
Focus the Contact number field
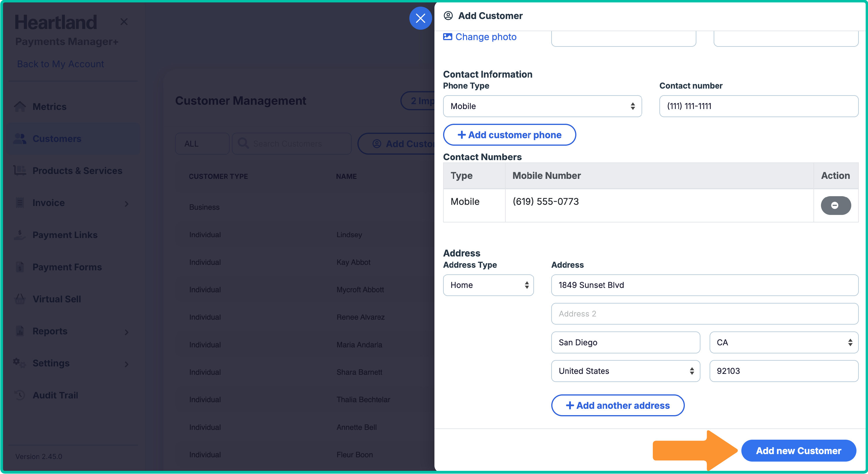click(758, 106)
